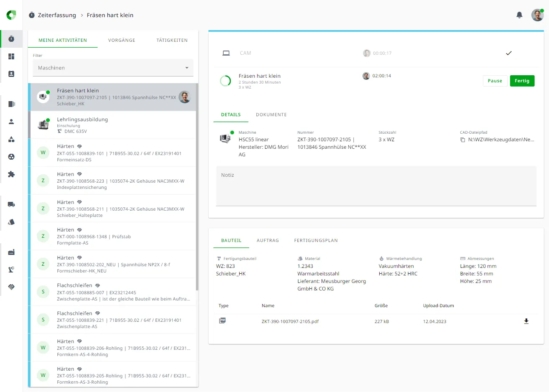Click the green Fertig button
Screen dimensions: 549x392
522,81
